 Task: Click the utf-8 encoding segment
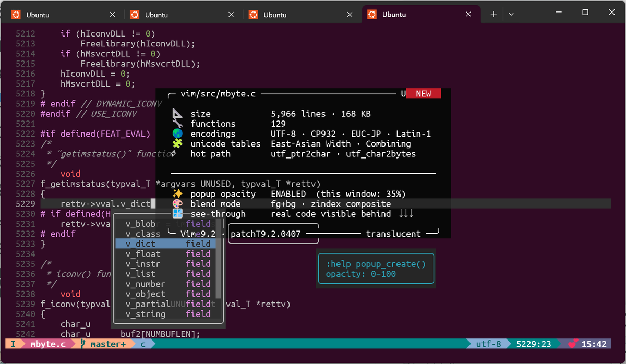click(488, 344)
